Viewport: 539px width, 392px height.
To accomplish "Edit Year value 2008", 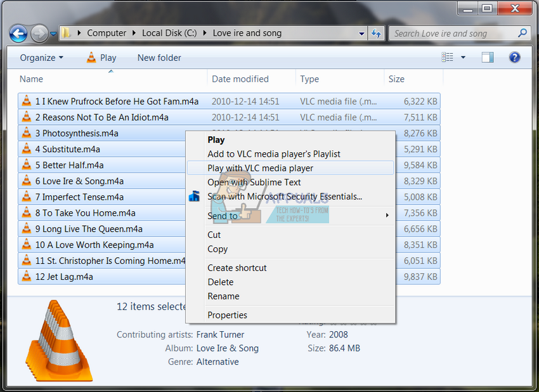I will [338, 334].
